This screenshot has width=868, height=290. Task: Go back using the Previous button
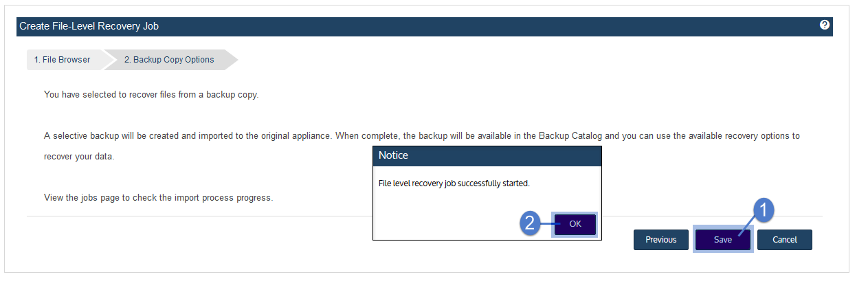(661, 240)
